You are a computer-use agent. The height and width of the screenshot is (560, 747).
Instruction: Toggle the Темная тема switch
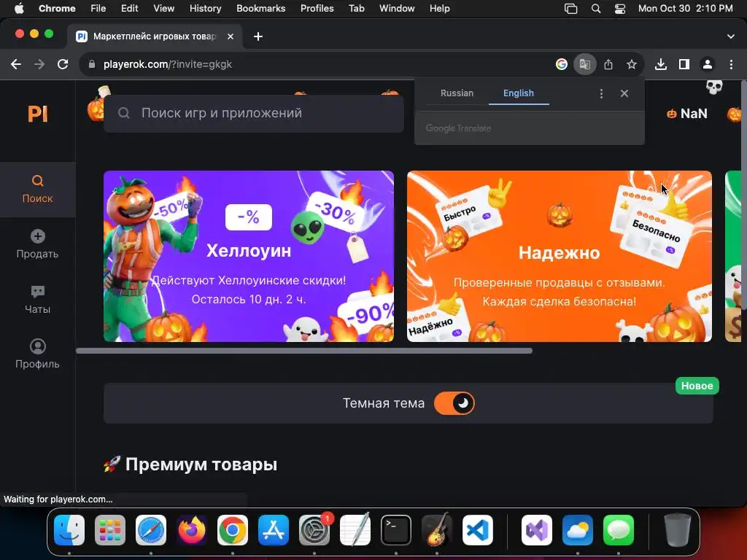point(454,403)
